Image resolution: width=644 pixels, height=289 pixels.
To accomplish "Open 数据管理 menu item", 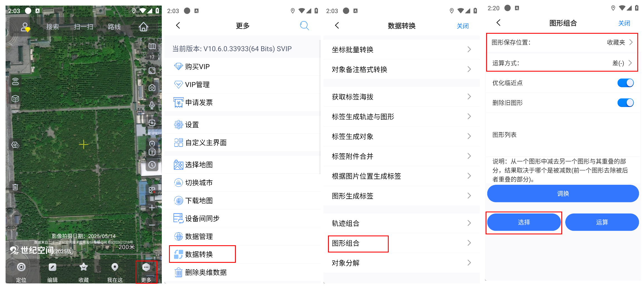I will pos(242,236).
